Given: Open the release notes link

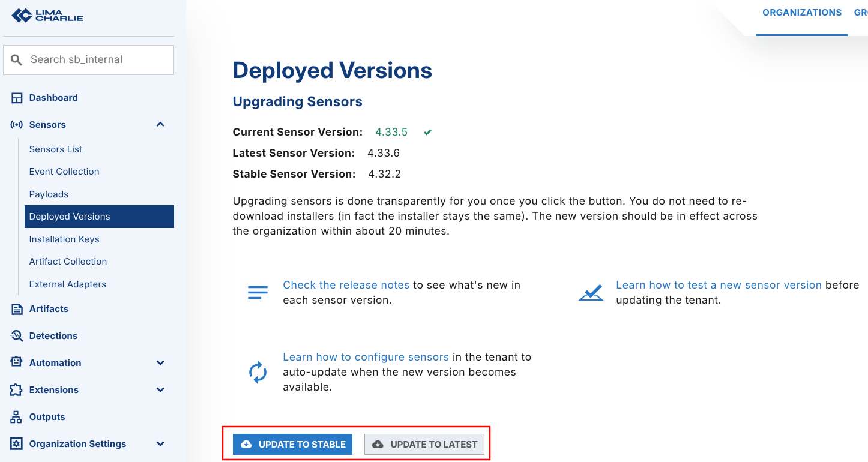Looking at the screenshot, I should pyautogui.click(x=346, y=285).
